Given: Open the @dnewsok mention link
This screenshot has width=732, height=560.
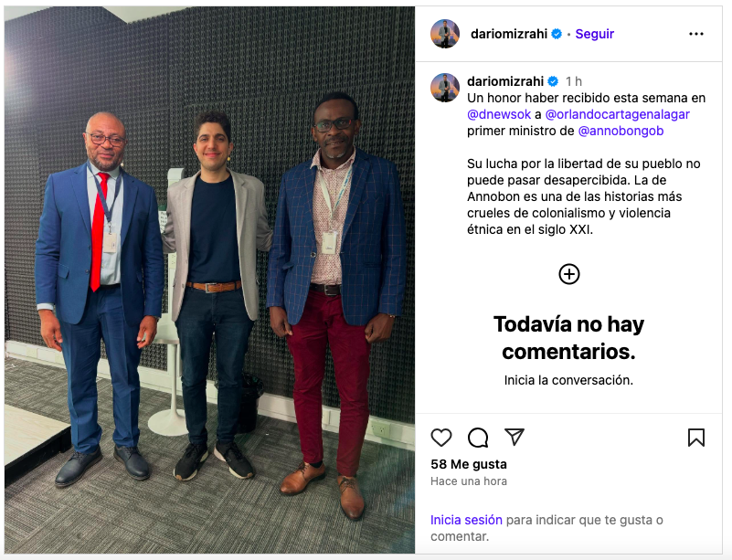Looking at the screenshot, I should pos(499,114).
